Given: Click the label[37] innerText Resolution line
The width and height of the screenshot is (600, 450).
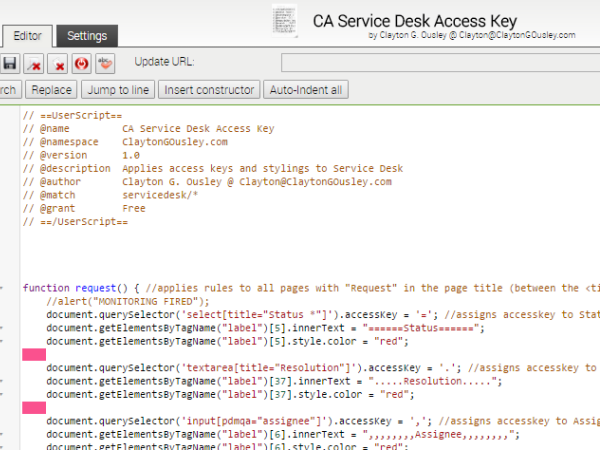Looking at the screenshot, I should click(274, 381).
